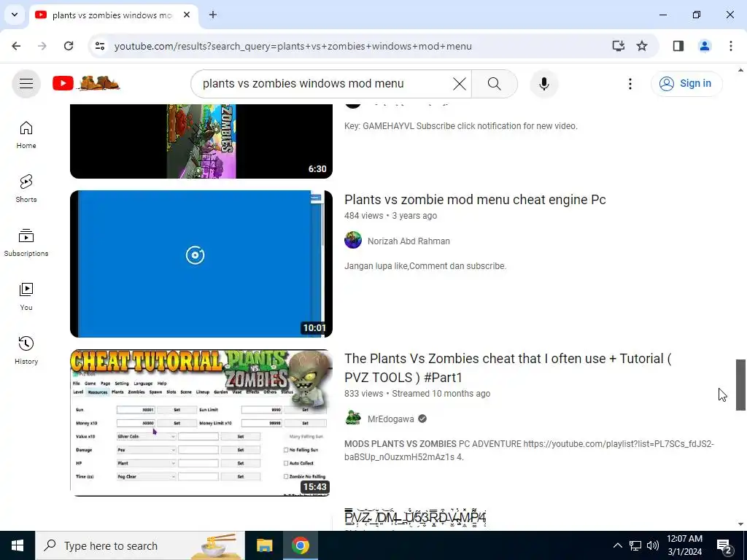
Task: Bookmark this page with the star
Action: (642, 46)
